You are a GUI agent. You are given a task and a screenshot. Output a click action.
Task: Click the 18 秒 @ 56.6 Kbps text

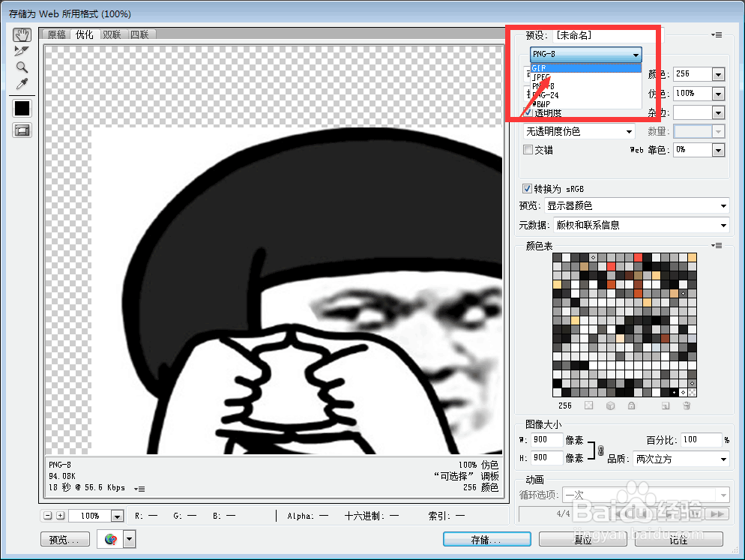pyautogui.click(x=87, y=487)
